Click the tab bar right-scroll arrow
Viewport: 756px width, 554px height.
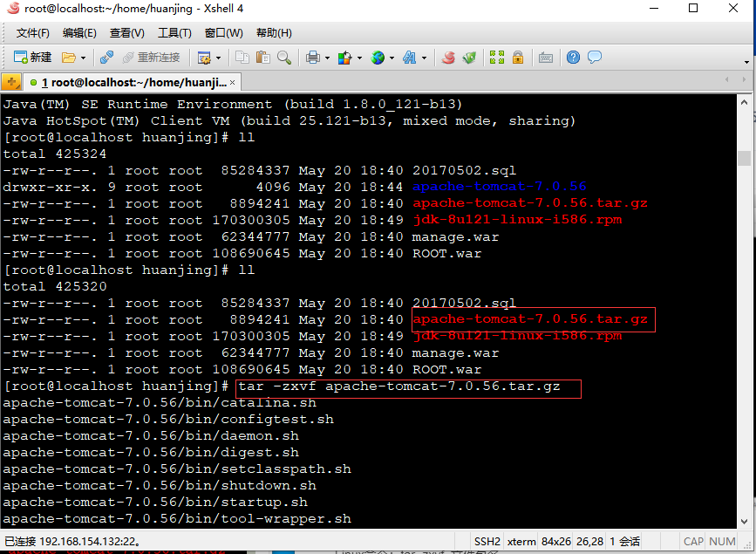coord(744,79)
